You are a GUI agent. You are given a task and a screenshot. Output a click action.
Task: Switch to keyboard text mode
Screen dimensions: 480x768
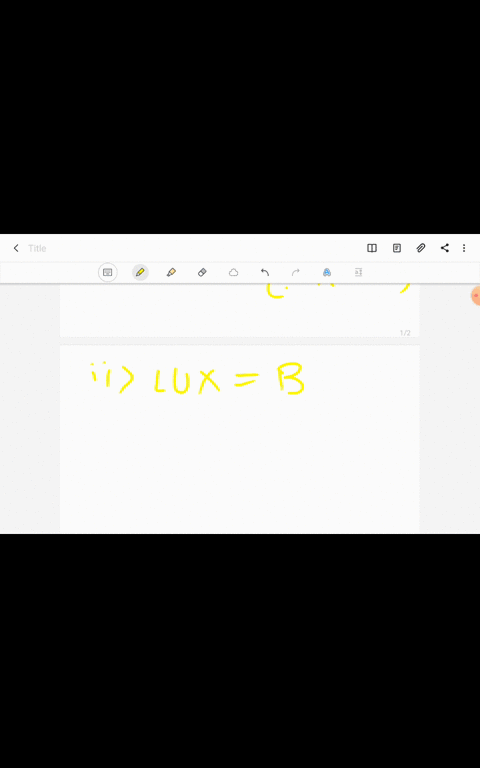click(108, 272)
